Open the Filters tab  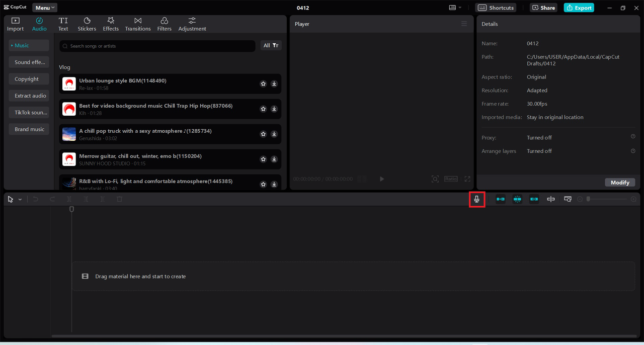pyautogui.click(x=164, y=24)
